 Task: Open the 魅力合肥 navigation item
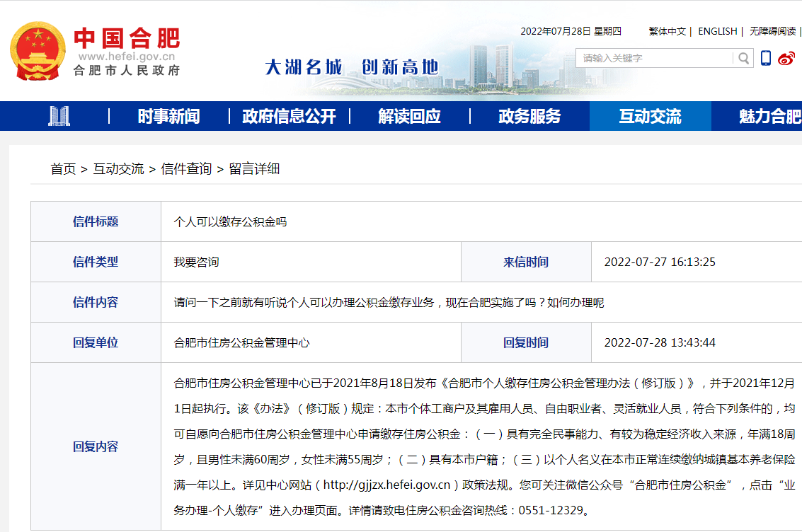769,117
